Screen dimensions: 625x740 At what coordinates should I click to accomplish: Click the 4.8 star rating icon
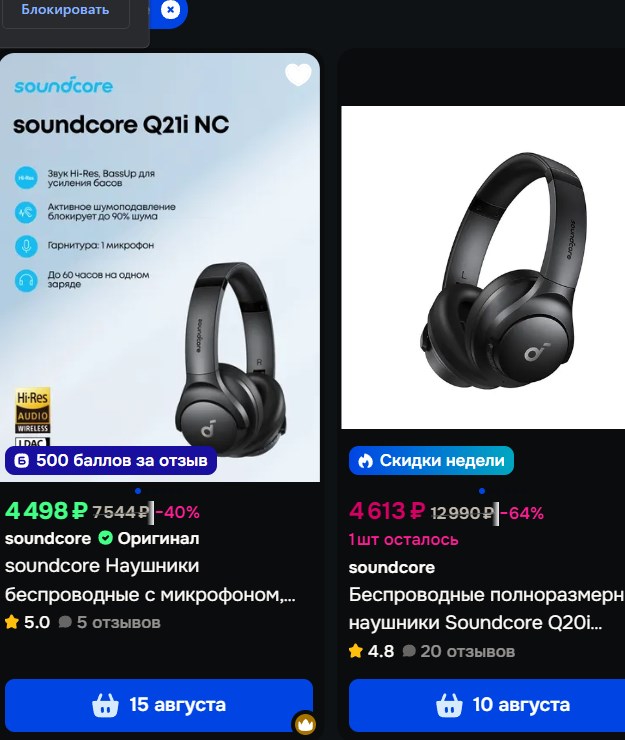(x=355, y=652)
